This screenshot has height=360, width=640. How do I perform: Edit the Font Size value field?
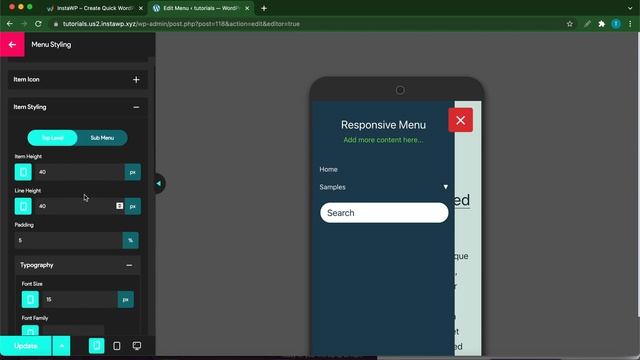pyautogui.click(x=80, y=300)
